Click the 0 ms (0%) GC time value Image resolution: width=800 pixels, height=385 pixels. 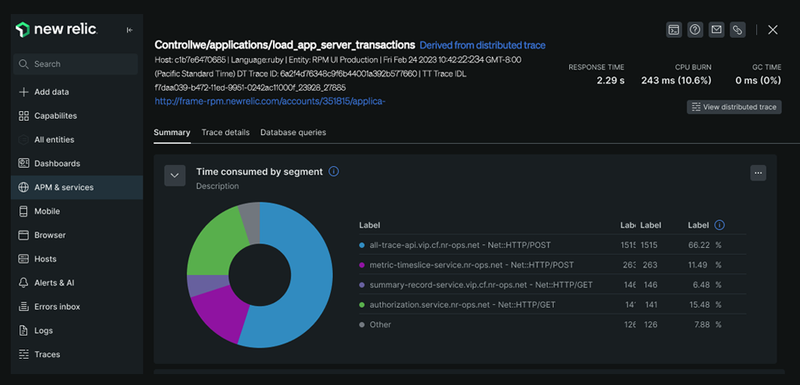pos(758,81)
